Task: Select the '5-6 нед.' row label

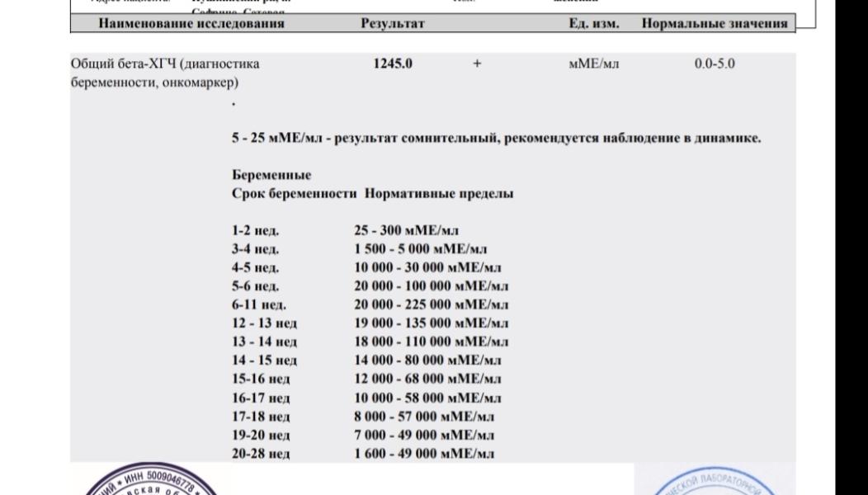Action: 255,286
